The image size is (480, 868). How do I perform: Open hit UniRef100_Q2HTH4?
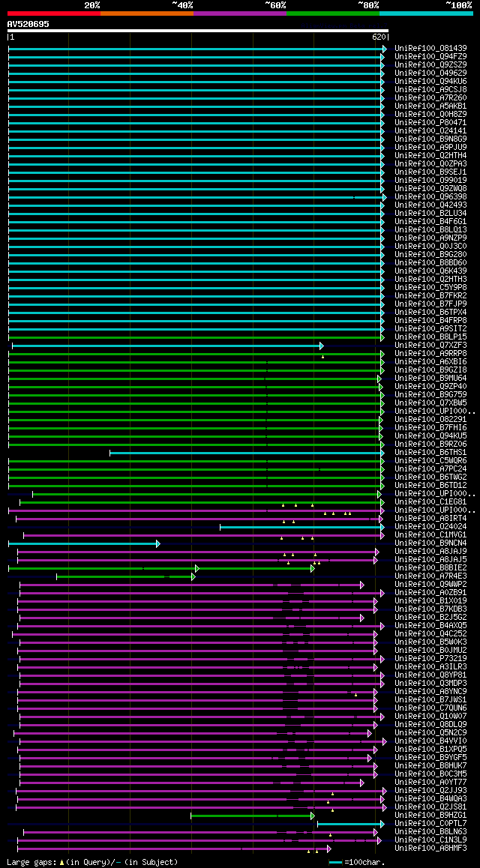(430, 156)
